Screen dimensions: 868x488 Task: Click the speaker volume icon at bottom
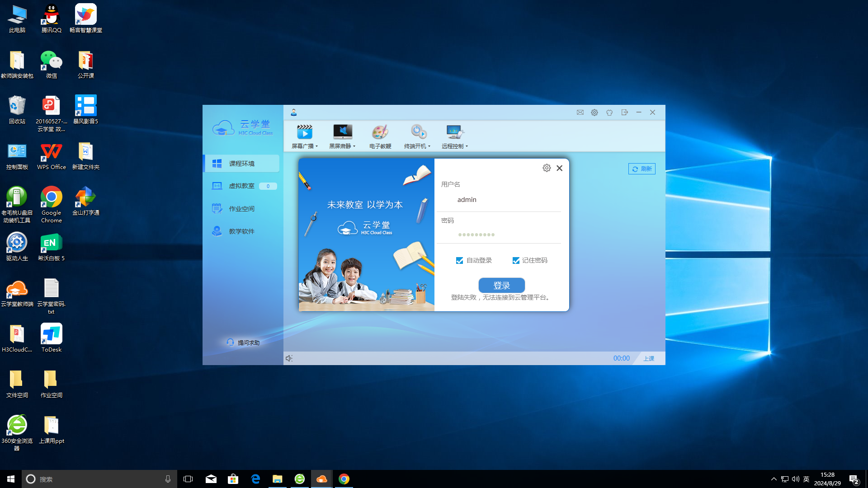point(289,358)
